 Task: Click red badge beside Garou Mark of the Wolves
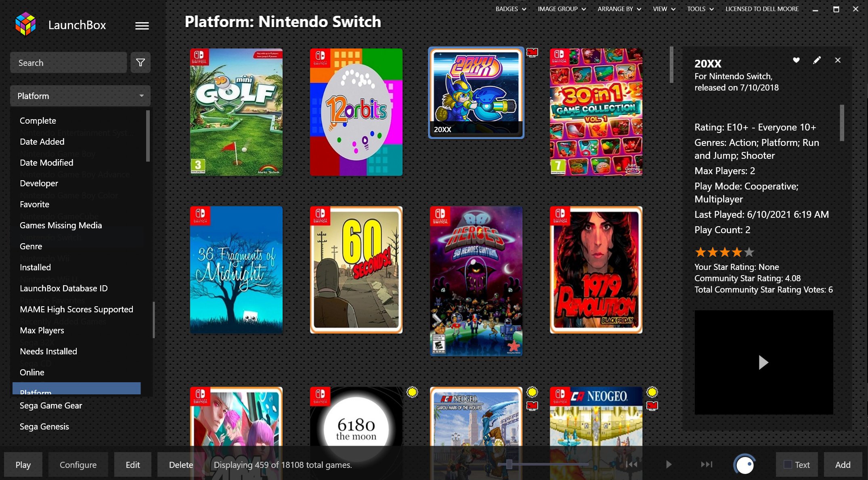[532, 406]
